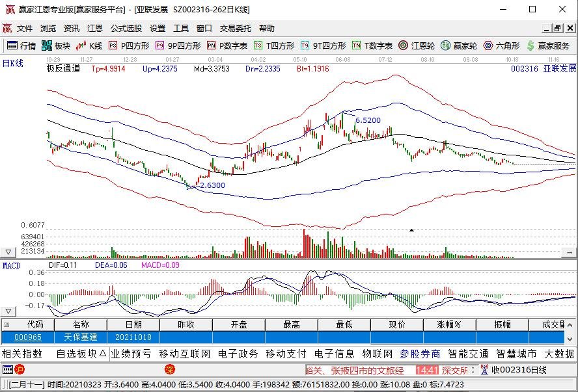
Task: Open the 9T四方形 tool icon
Action: [x=305, y=46]
